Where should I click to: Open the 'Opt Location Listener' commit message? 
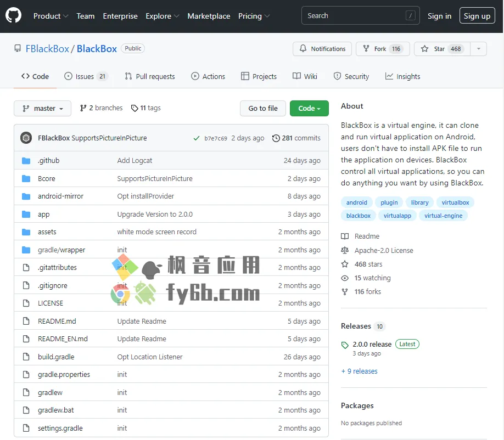pos(150,357)
